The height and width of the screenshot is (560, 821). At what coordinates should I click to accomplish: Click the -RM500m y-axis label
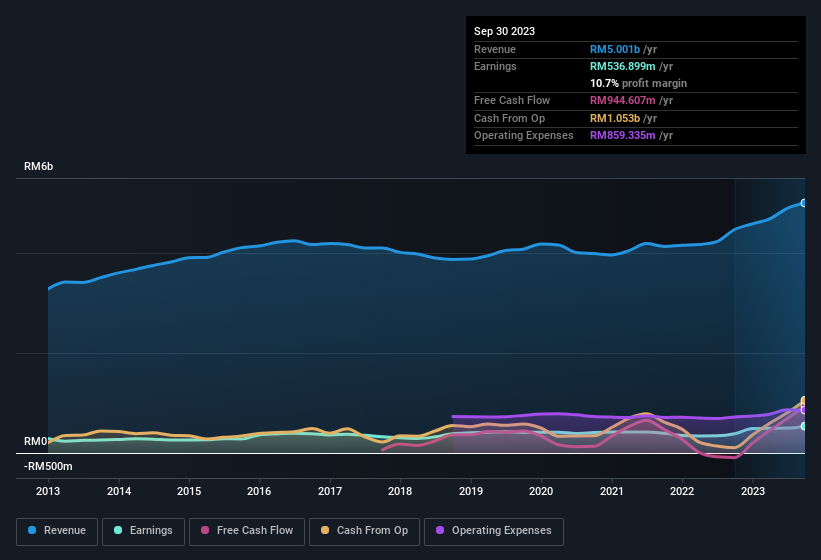click(x=48, y=466)
